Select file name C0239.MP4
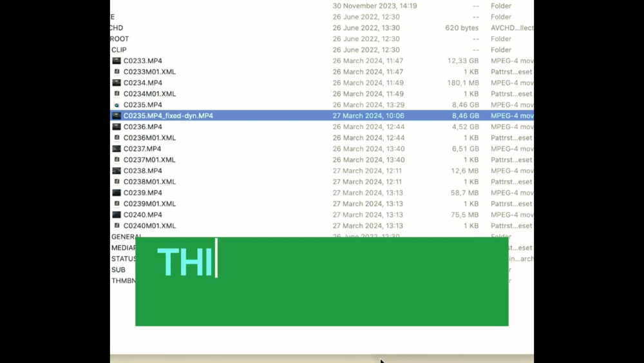Viewport: 644px width, 363px height. pyautogui.click(x=142, y=193)
